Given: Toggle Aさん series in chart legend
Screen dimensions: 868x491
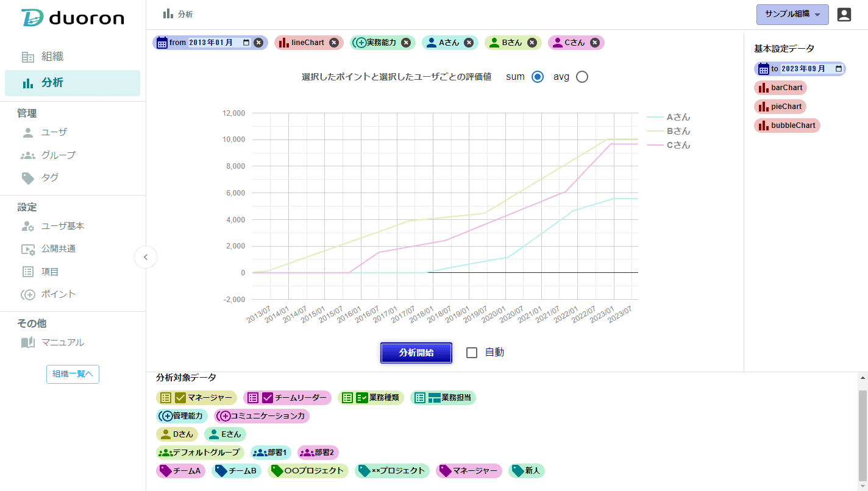Looking at the screenshot, I should [x=669, y=117].
